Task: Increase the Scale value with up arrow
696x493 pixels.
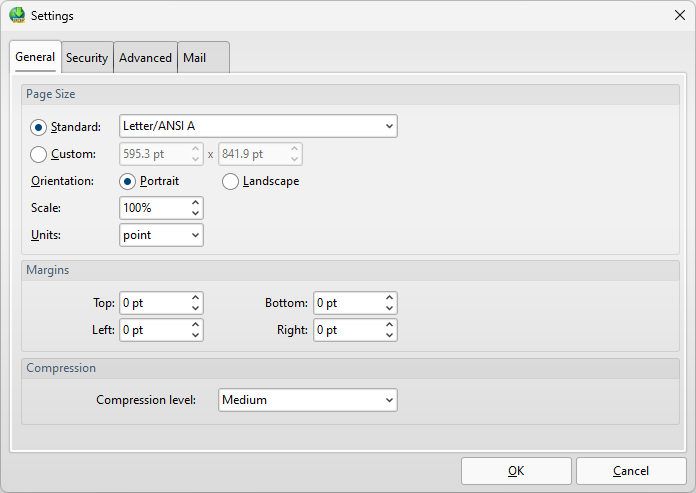Action: pyautogui.click(x=195, y=203)
